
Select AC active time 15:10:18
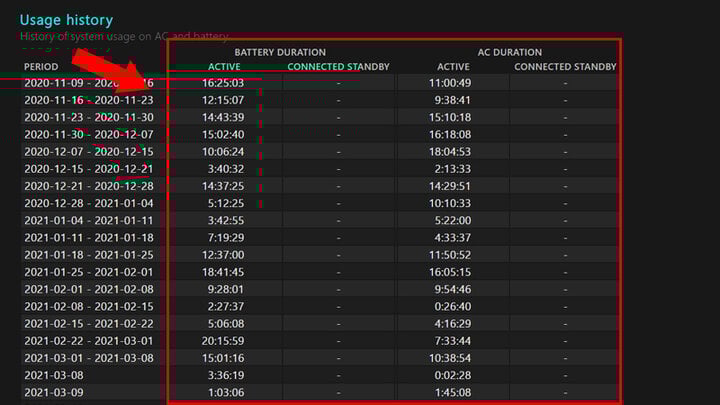450,118
